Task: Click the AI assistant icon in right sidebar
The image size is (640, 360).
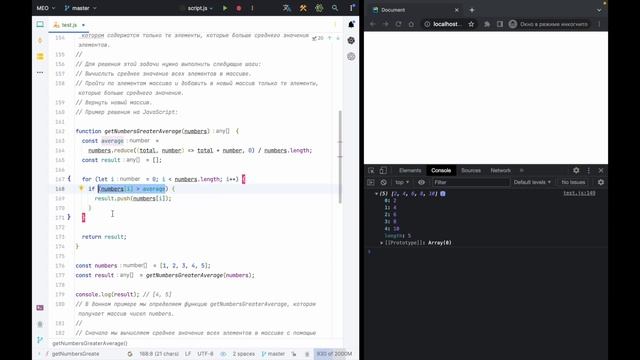Action: coord(351,40)
